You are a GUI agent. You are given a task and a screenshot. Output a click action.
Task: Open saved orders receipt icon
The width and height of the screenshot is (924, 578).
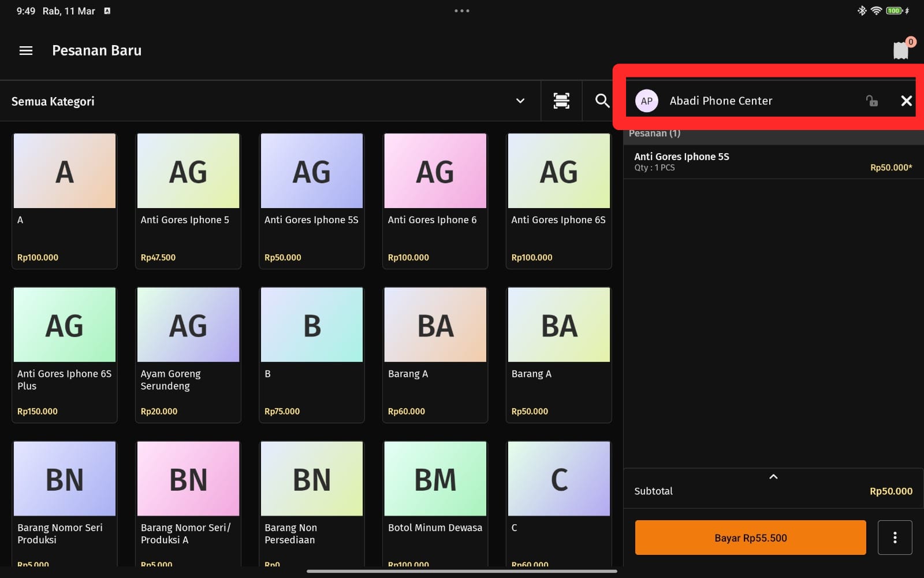(x=901, y=50)
